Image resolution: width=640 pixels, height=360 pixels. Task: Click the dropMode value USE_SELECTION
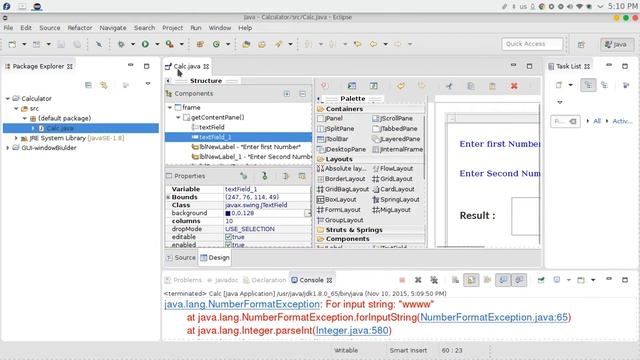pyautogui.click(x=250, y=229)
